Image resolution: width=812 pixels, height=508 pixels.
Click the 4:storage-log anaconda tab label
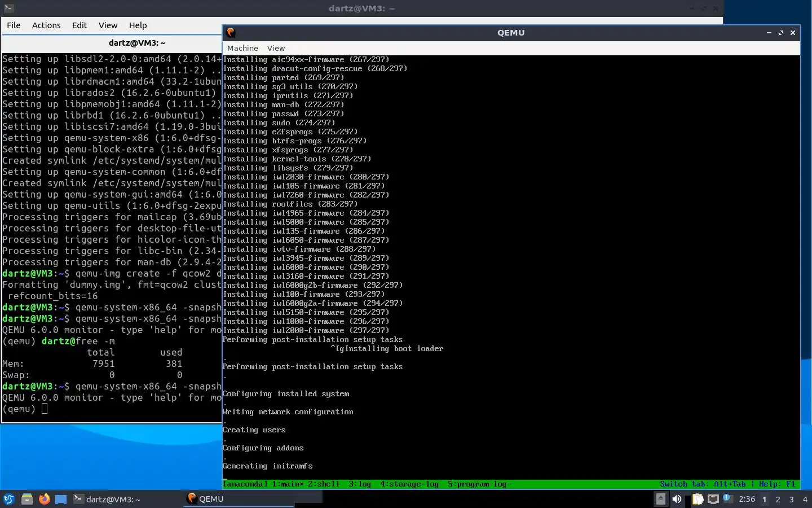(409, 484)
